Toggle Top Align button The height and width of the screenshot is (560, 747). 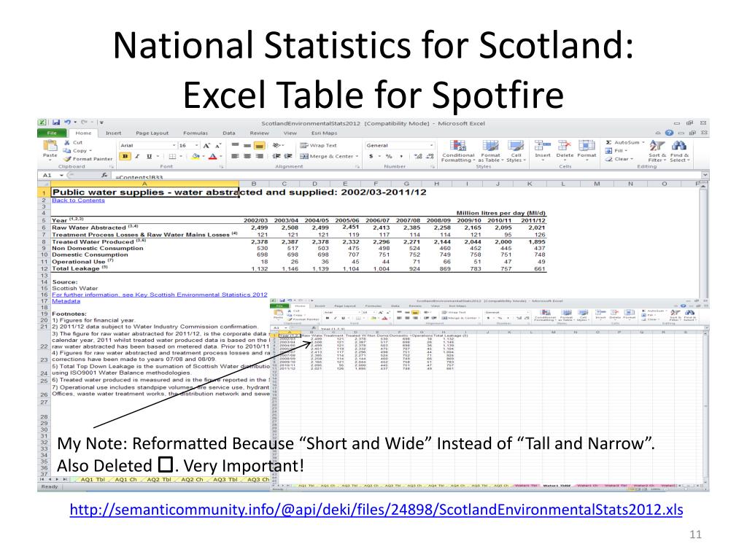(x=236, y=145)
